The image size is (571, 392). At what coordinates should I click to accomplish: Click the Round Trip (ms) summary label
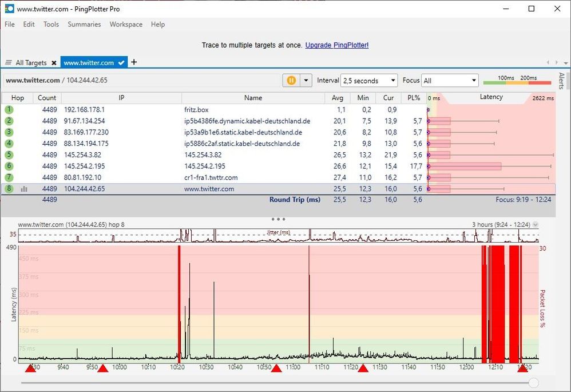pos(295,199)
